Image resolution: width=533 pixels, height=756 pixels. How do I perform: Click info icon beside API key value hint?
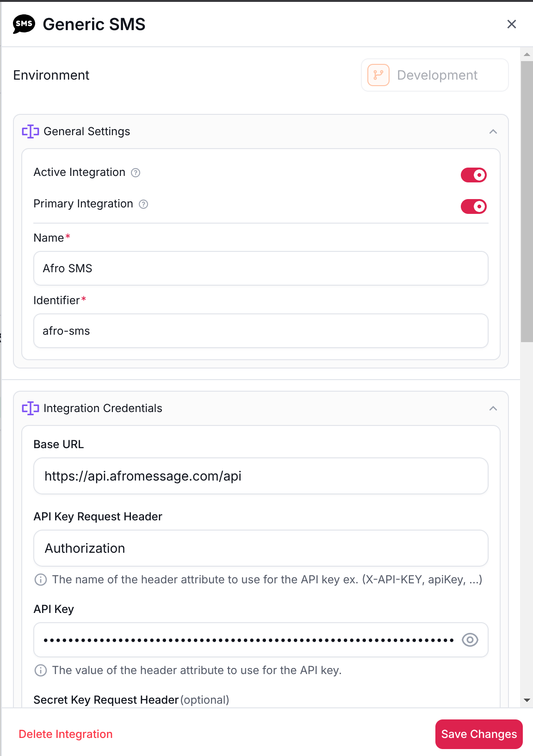click(x=41, y=670)
